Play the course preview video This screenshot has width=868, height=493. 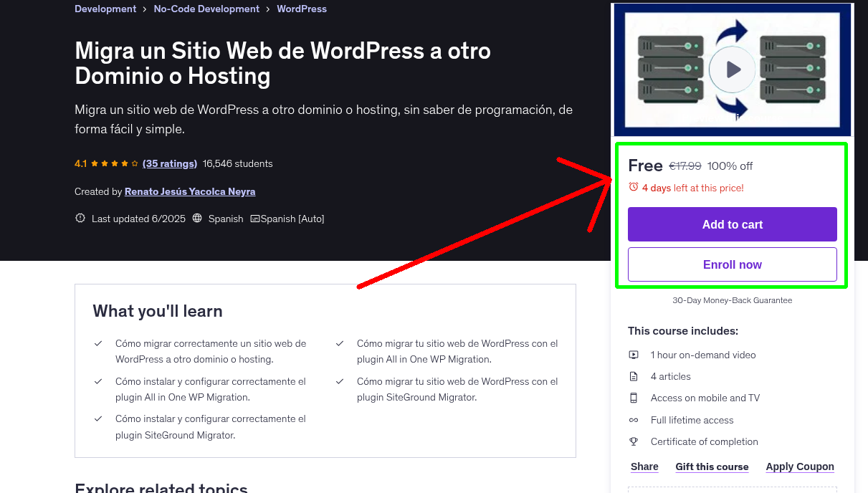[732, 69]
